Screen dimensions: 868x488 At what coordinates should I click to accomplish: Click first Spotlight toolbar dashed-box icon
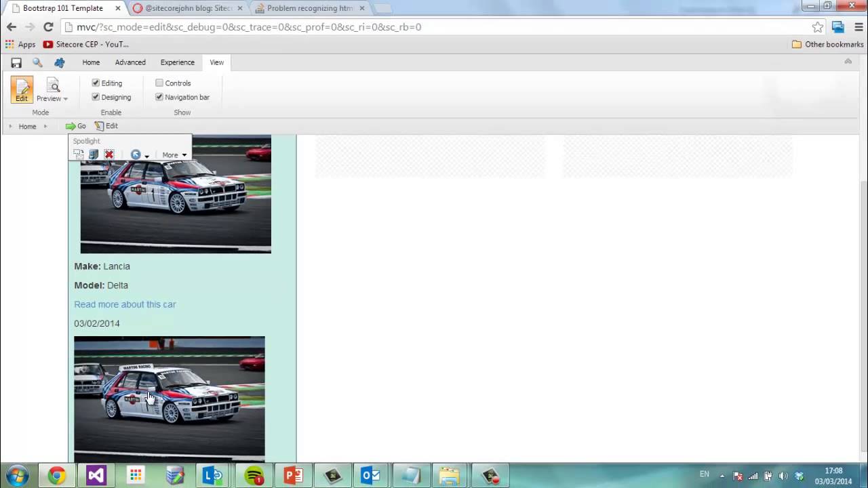pos(79,155)
